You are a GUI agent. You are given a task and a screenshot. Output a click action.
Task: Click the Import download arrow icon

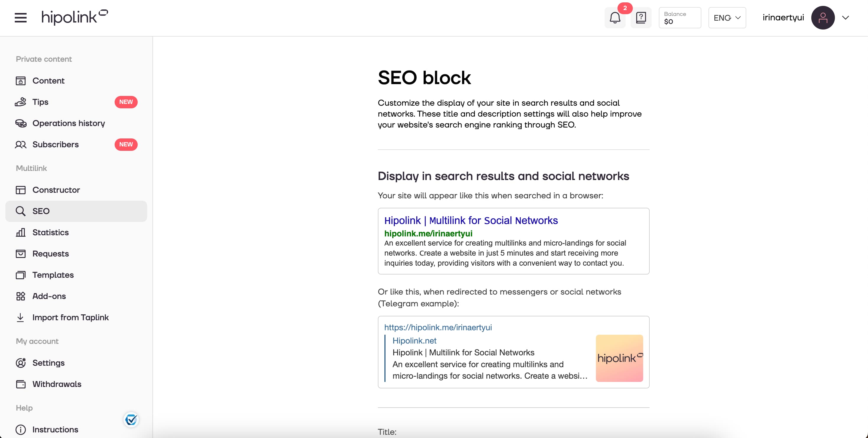tap(21, 318)
